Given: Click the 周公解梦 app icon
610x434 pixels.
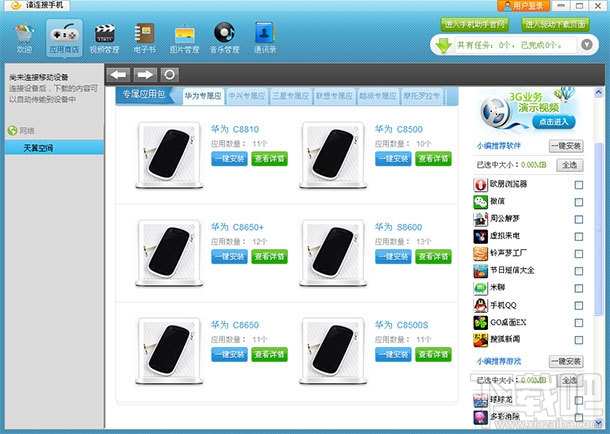Looking at the screenshot, I should 480,219.
